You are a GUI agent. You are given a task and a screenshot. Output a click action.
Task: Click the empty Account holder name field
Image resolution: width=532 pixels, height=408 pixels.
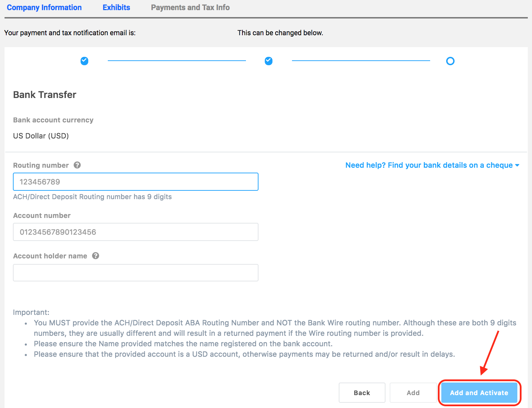click(x=136, y=273)
